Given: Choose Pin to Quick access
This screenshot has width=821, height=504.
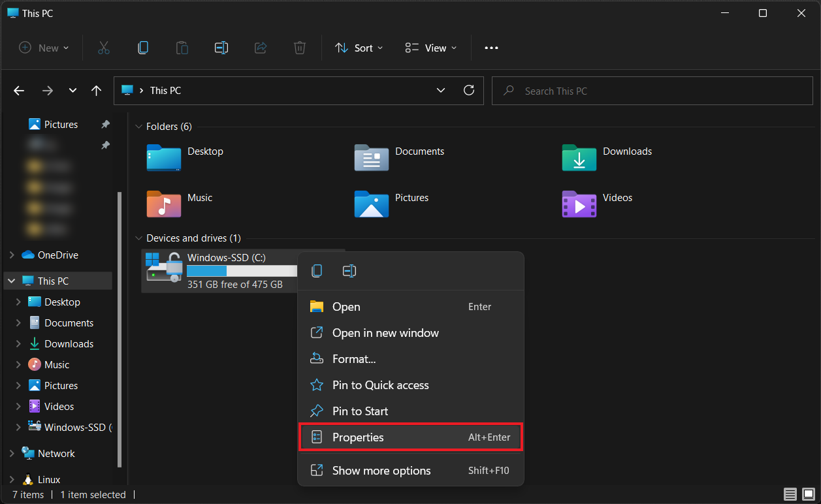Looking at the screenshot, I should 411,385.
